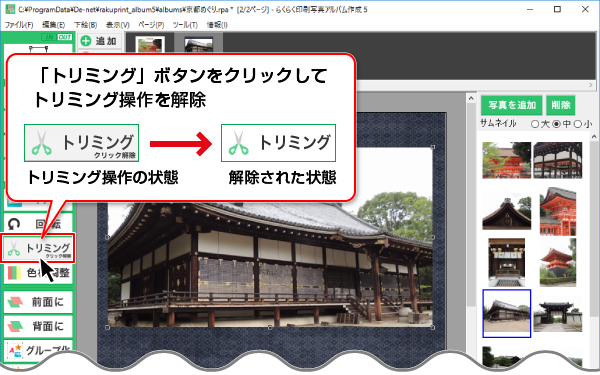
Task: Click the トリミング scissors tool button
Action: pyautogui.click(x=38, y=248)
